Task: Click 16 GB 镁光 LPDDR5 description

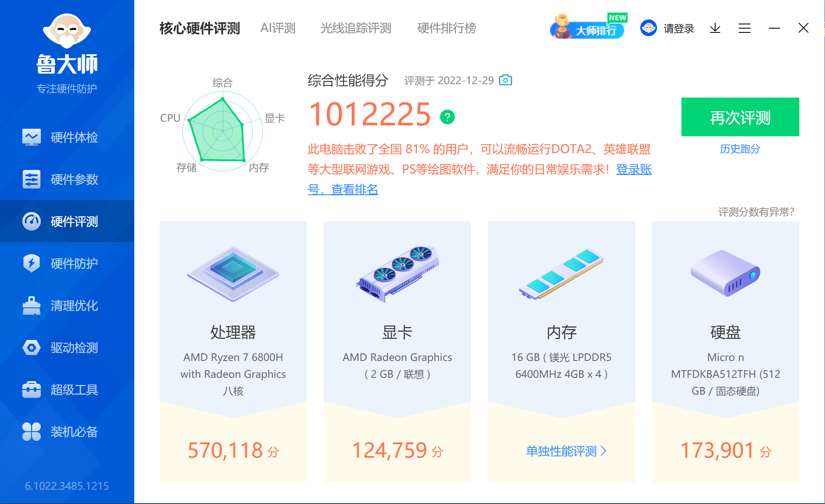Action: [x=562, y=366]
